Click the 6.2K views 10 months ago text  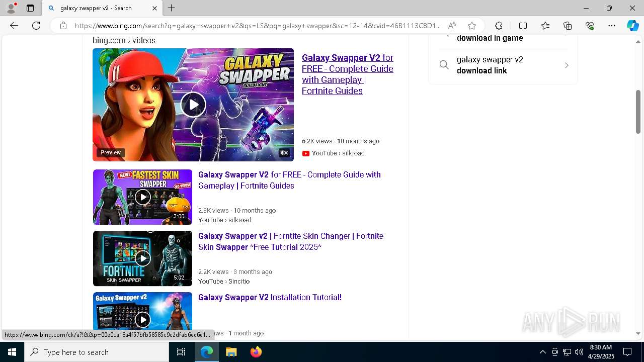(x=341, y=141)
